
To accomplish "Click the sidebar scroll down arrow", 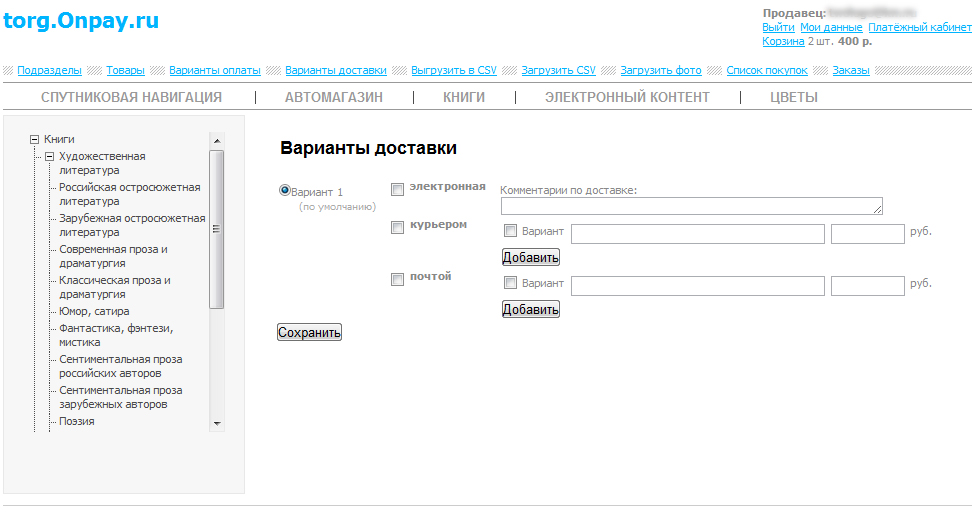I will click(217, 424).
